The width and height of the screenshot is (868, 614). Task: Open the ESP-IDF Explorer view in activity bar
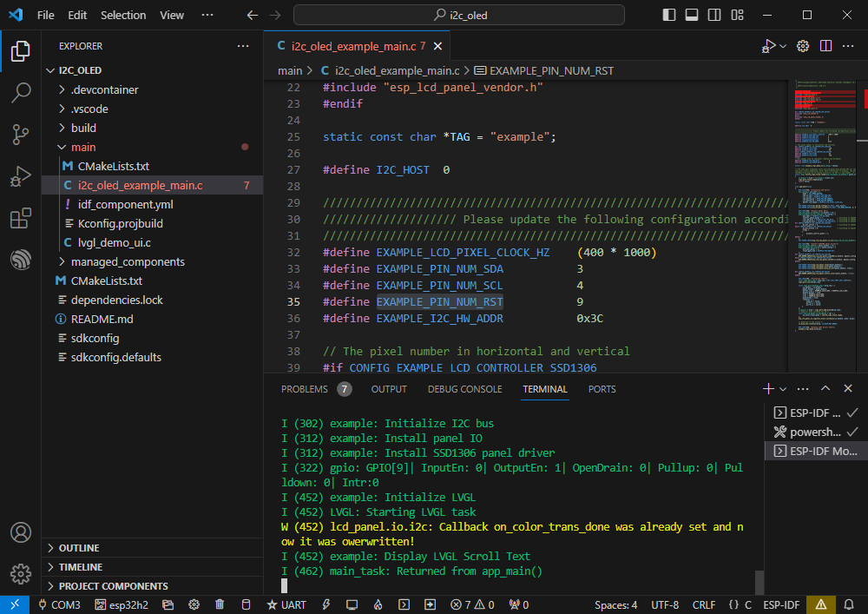click(21, 260)
